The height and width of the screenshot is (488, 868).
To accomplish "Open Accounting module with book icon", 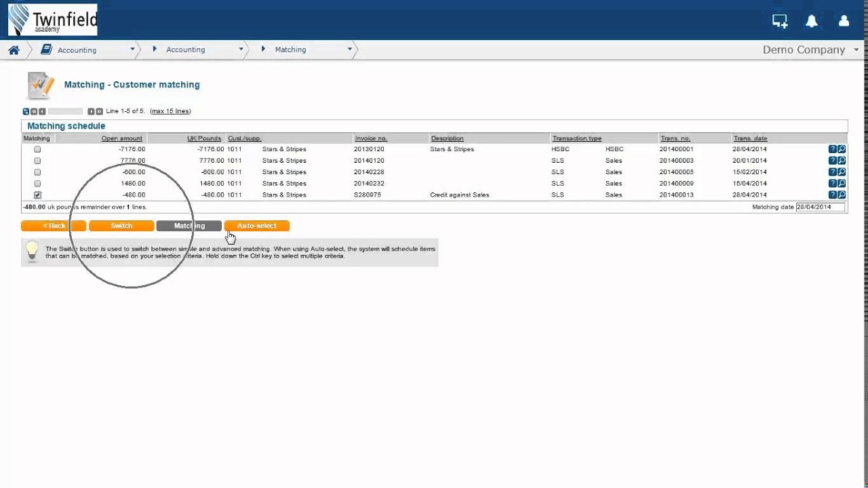I will tap(68, 49).
